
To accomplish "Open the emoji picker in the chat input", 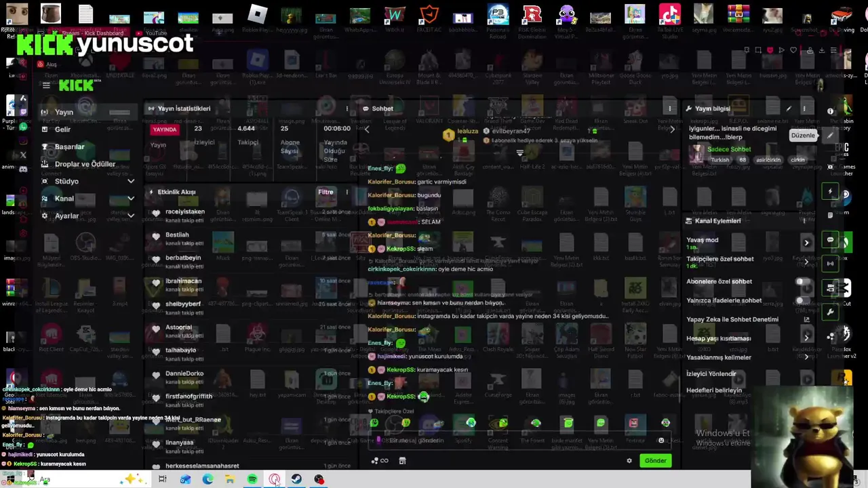I will point(661,441).
